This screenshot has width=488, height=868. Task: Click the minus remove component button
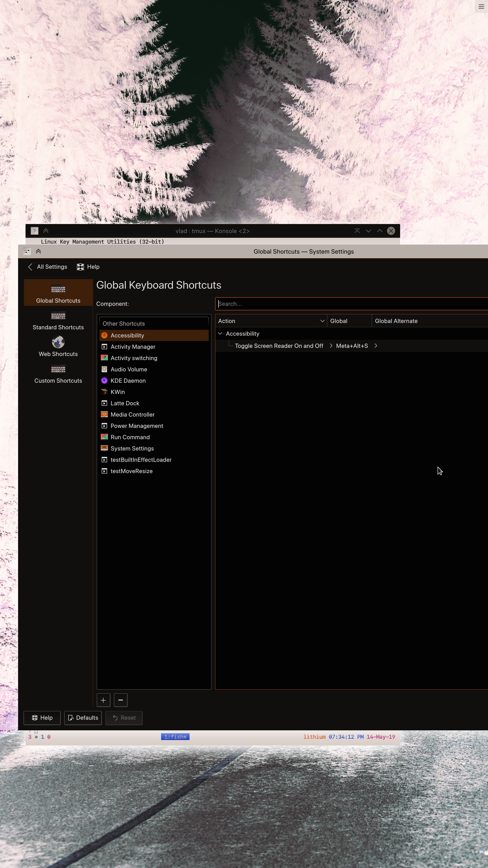121,700
